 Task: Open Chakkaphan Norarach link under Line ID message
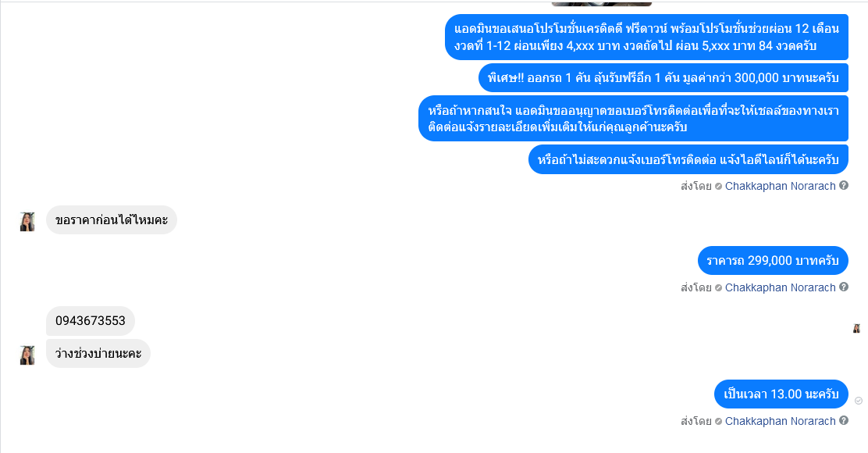click(780, 186)
